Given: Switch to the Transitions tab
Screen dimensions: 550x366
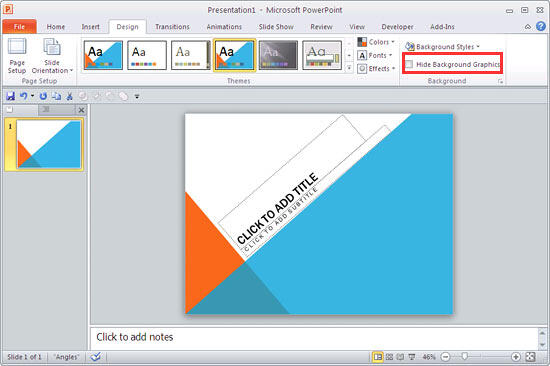Looking at the screenshot, I should 172,27.
